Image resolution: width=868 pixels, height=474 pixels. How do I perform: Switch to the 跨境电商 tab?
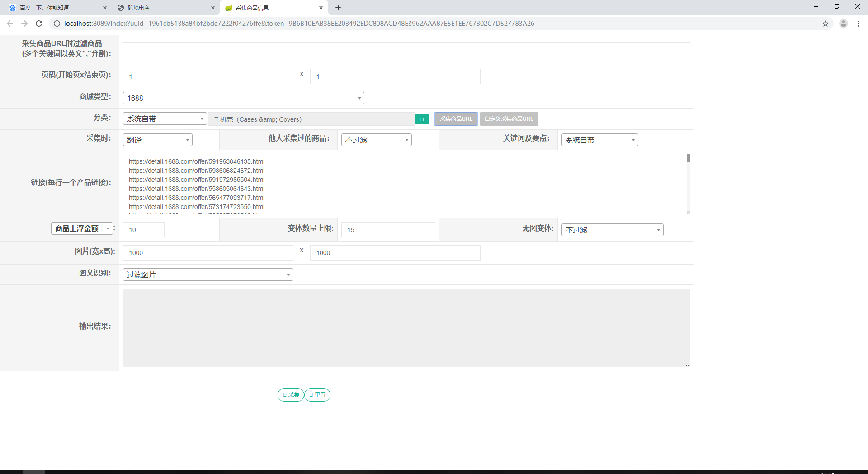tap(166, 8)
